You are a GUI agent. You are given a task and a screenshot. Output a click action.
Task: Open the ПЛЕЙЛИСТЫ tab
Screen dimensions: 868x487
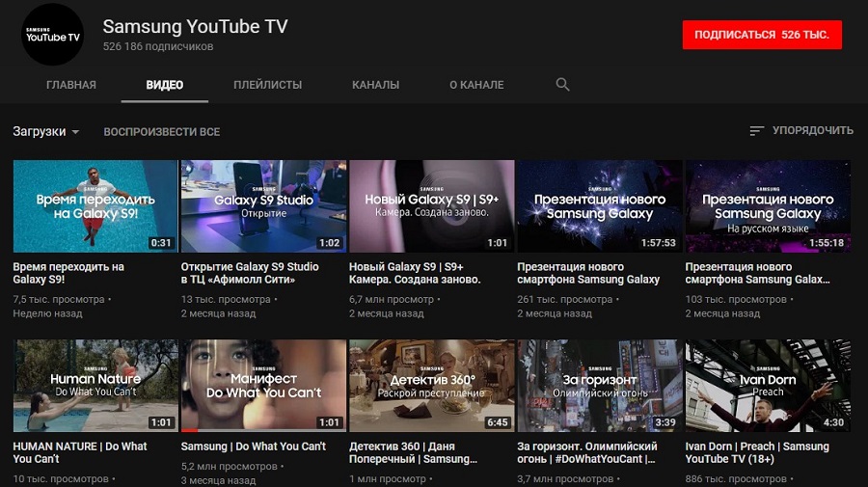pos(267,85)
